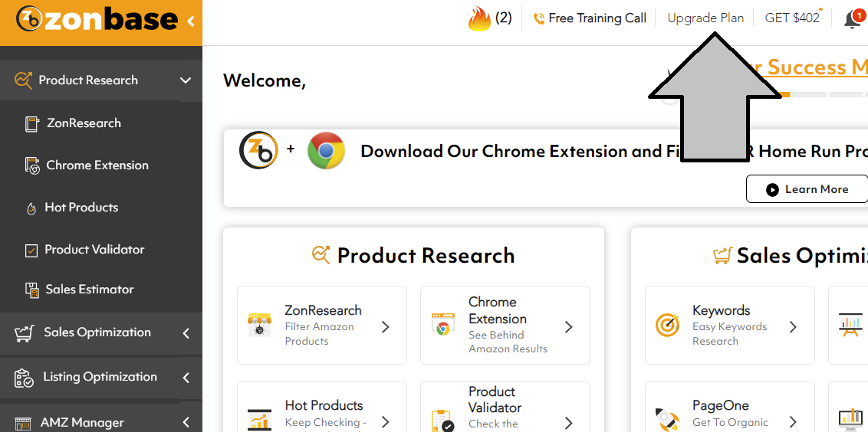
Task: Click the Upgrade Plan link
Action: (705, 18)
